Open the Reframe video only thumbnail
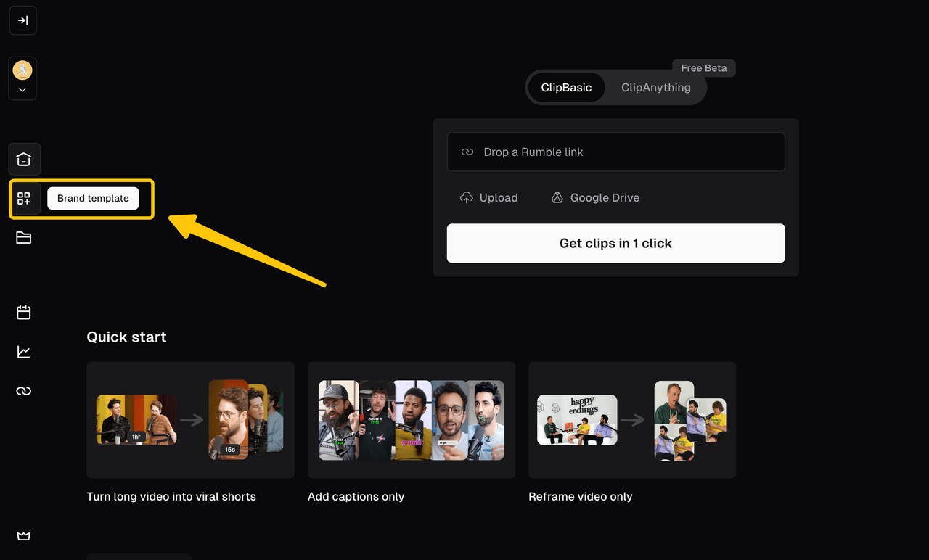929x560 pixels. point(632,420)
